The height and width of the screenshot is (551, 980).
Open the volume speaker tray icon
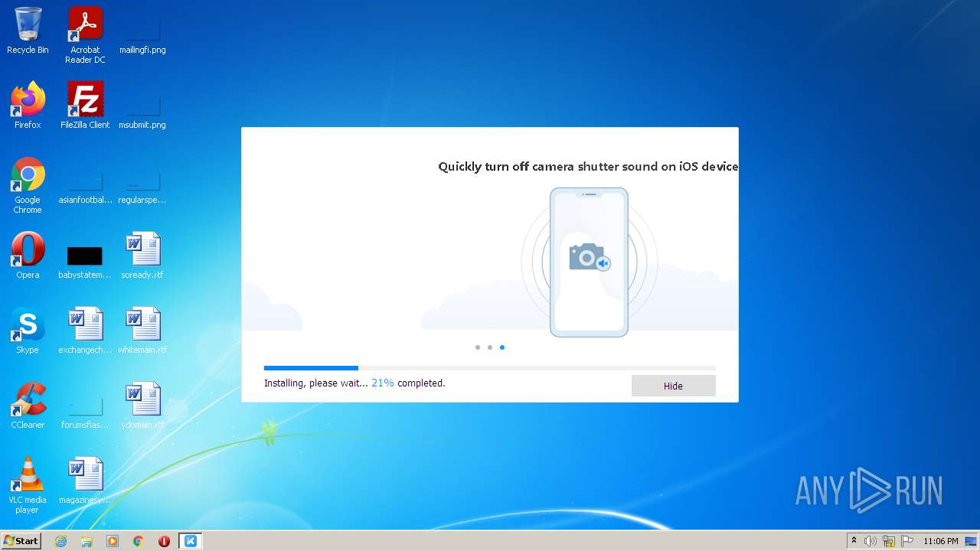click(x=871, y=541)
